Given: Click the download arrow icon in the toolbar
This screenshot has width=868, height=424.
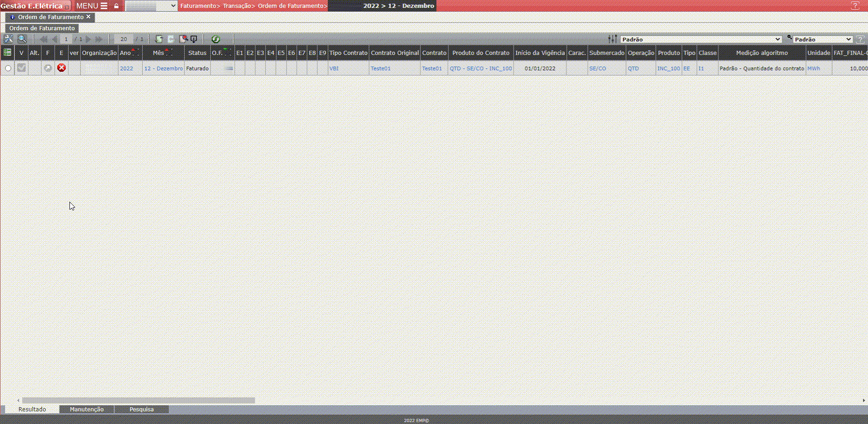Looking at the screenshot, I should tap(194, 39).
